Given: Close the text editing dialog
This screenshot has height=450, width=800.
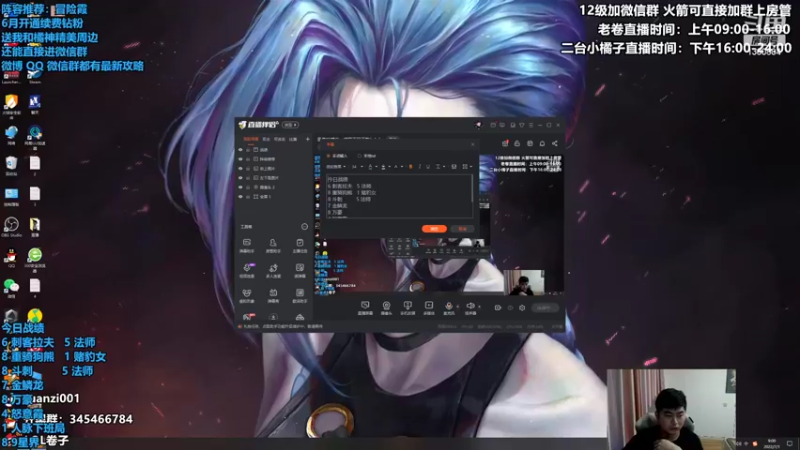Looking at the screenshot, I should (472, 145).
